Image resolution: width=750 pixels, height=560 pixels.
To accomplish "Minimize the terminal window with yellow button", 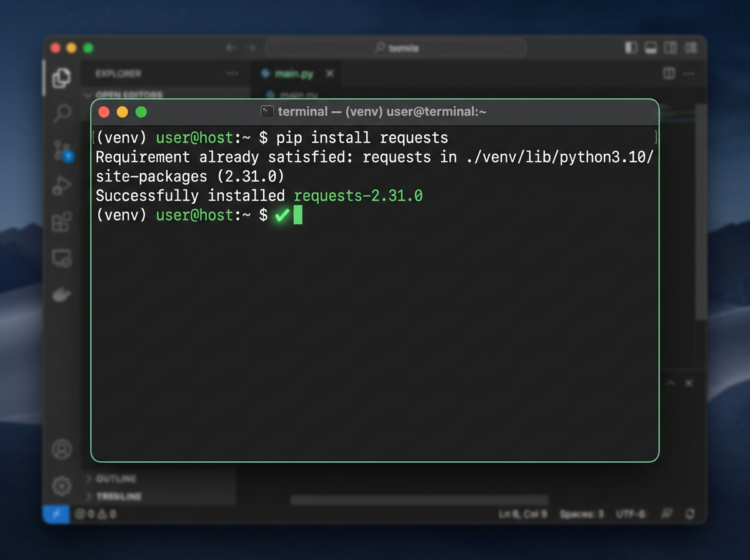I will pyautogui.click(x=122, y=112).
